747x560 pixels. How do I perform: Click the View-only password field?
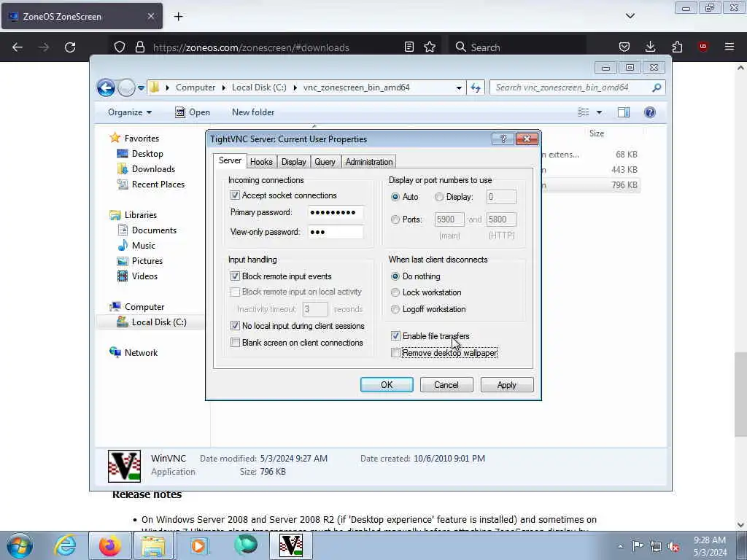336,232
